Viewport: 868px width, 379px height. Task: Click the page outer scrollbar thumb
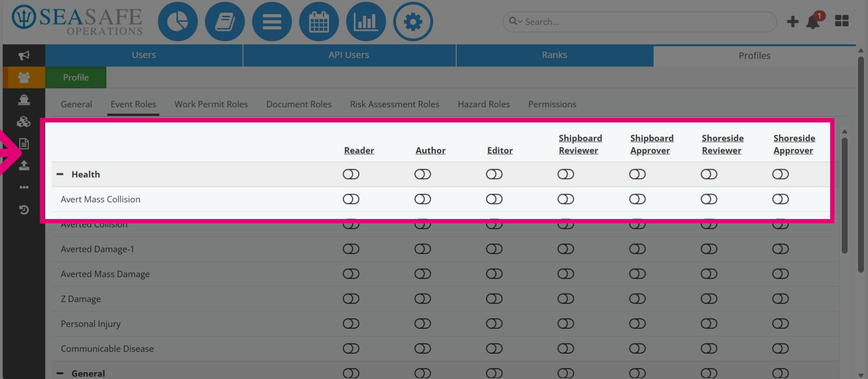tap(861, 164)
